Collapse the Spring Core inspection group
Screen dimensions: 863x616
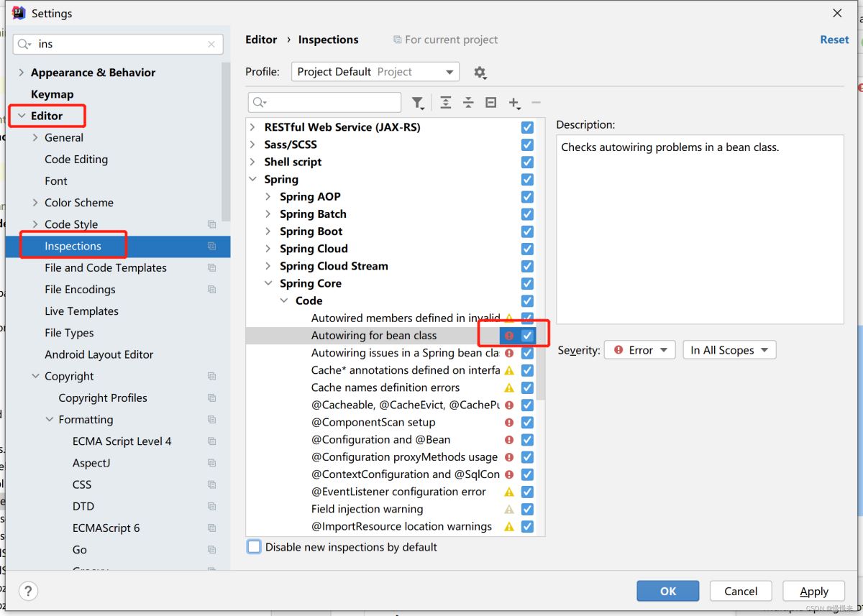point(268,283)
